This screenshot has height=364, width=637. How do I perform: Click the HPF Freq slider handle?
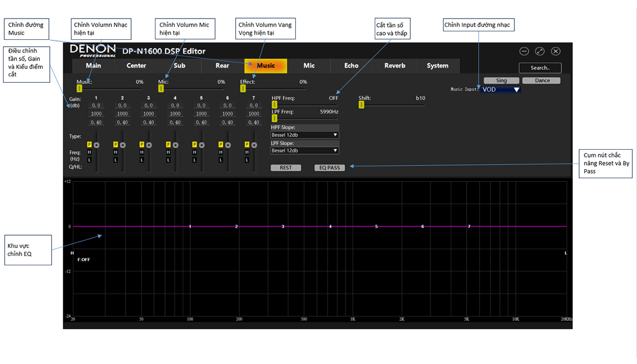274,105
